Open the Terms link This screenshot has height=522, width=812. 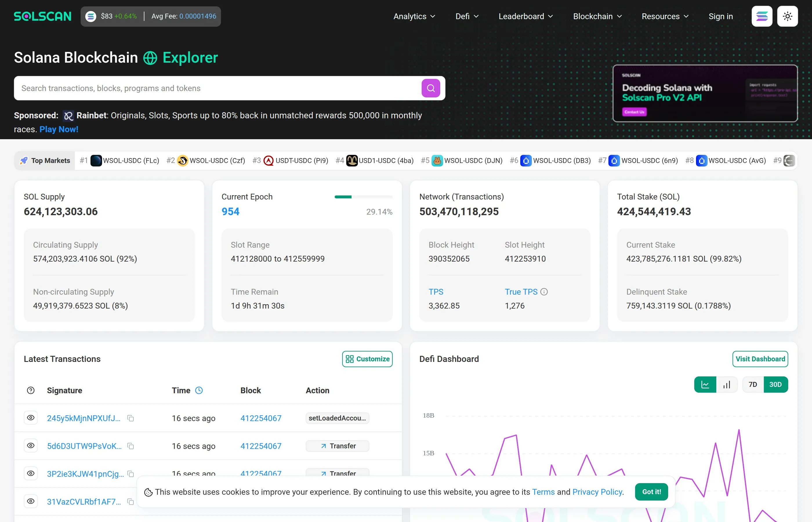click(543, 492)
